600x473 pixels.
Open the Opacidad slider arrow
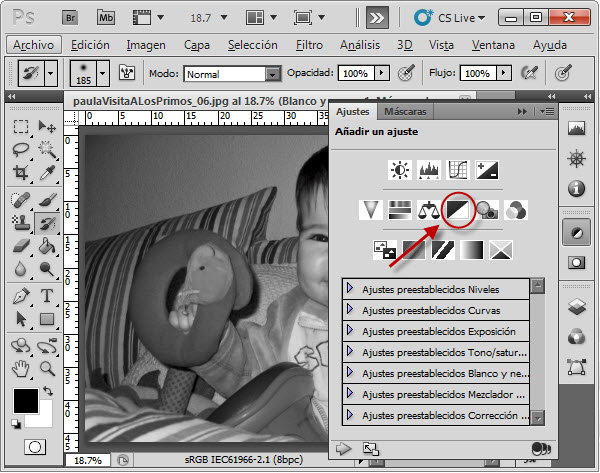coord(381,73)
